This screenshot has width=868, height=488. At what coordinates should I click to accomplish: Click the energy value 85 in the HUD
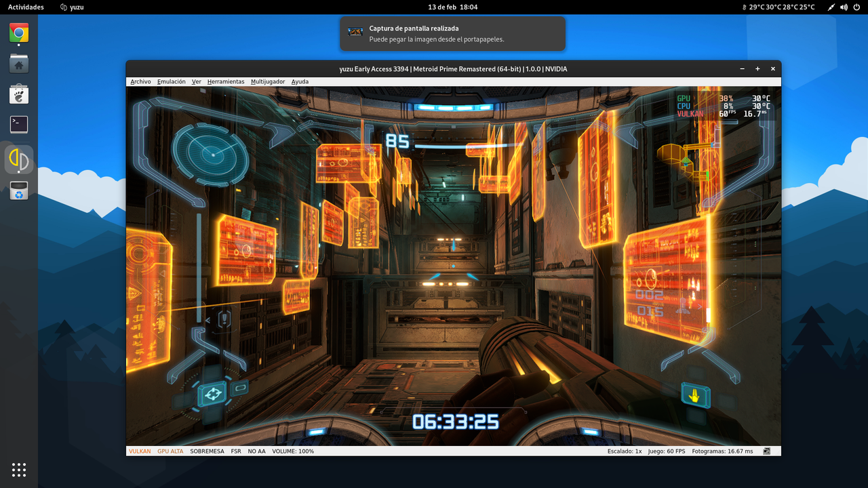(397, 141)
